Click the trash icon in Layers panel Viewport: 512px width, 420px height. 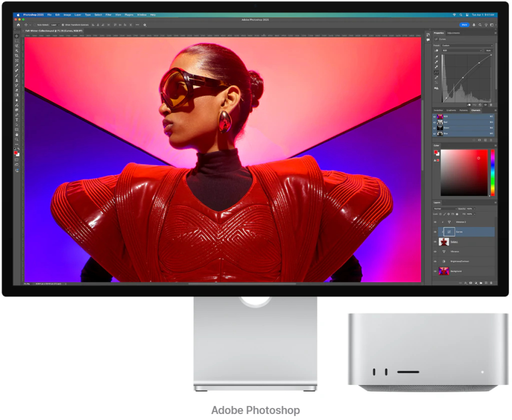tap(491, 283)
